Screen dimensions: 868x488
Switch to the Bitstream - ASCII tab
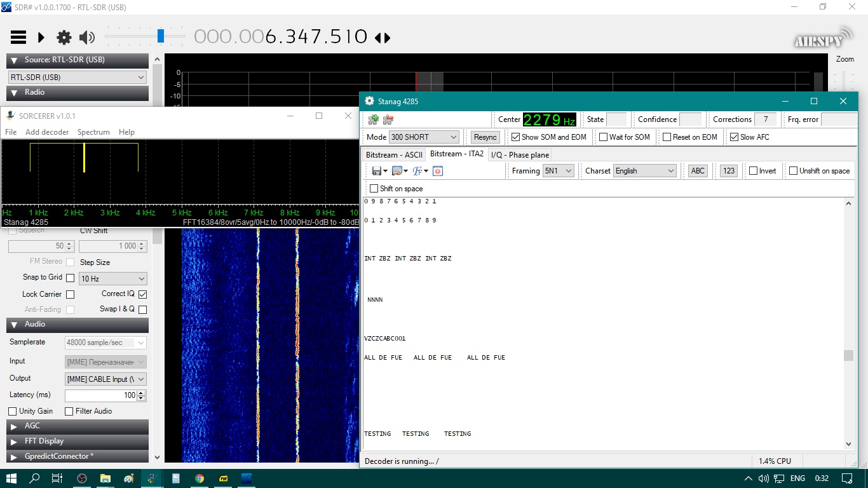[x=394, y=155]
